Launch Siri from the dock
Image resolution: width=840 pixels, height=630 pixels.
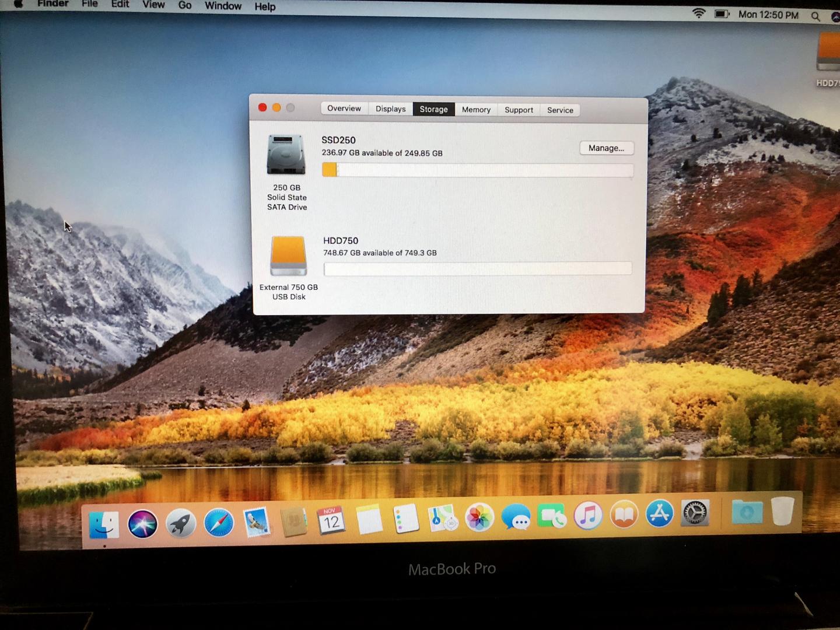point(142,523)
